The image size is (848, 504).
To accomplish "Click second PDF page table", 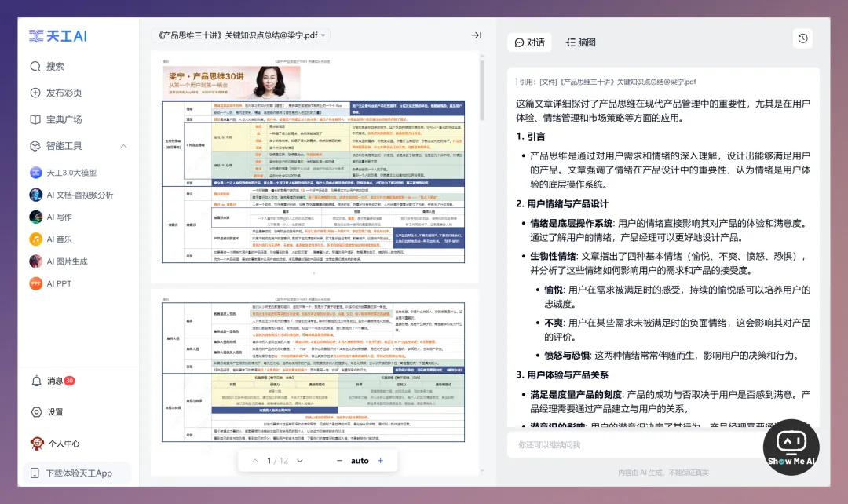I will (313, 372).
